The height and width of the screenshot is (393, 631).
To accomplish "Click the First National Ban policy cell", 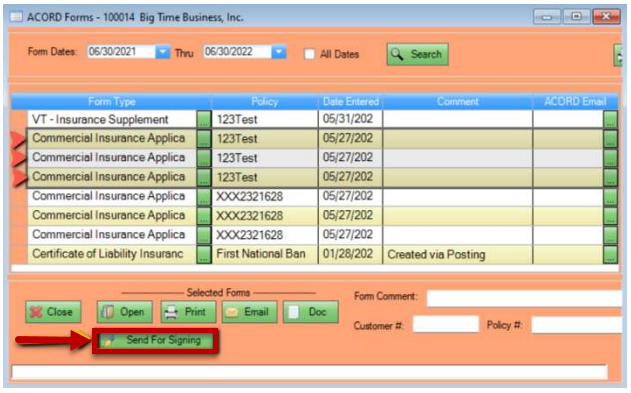I will coord(264,254).
